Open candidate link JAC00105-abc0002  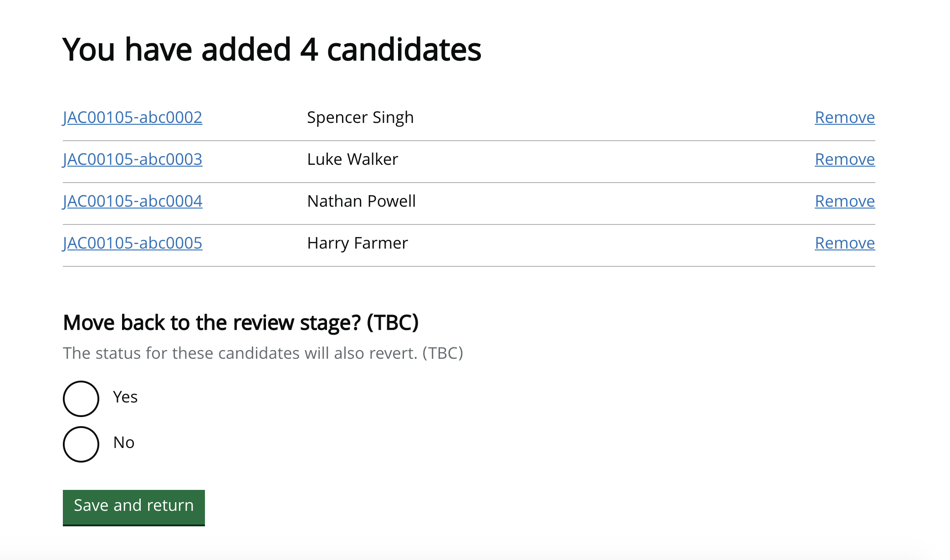click(x=133, y=117)
